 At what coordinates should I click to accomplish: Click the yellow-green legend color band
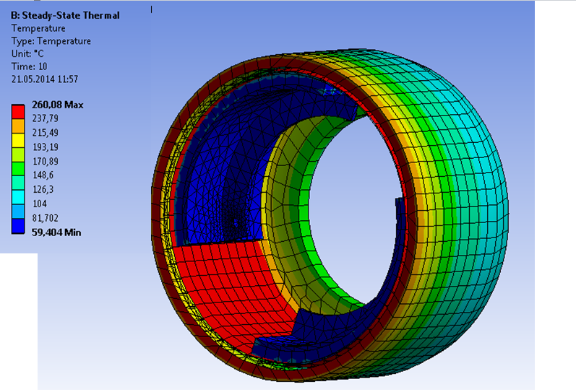coord(18,154)
